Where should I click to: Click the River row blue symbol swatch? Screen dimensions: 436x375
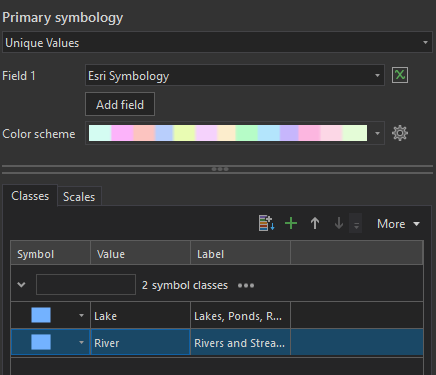(x=41, y=342)
